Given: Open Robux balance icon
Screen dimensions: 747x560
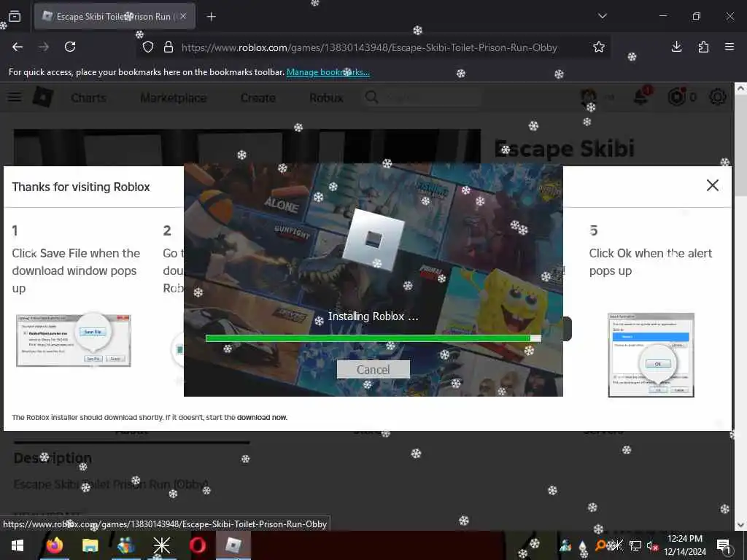Looking at the screenshot, I should 676,97.
